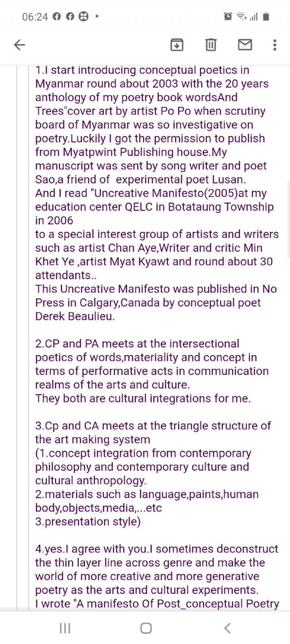The width and height of the screenshot is (290, 644).
Task: Tap the line "1.I start introducing conceptual poetics"
Action: [142, 70]
